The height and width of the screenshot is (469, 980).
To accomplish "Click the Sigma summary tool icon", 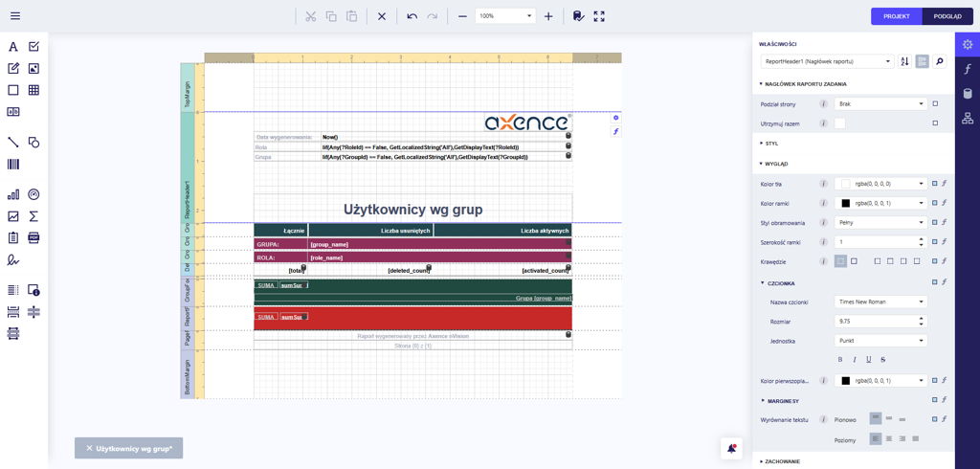I will click(x=33, y=216).
